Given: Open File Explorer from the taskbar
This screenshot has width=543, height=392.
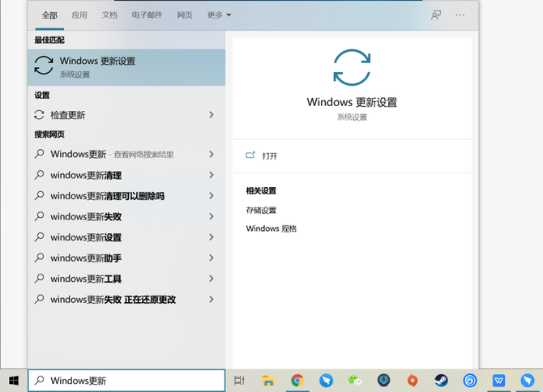Looking at the screenshot, I should coord(268,381).
